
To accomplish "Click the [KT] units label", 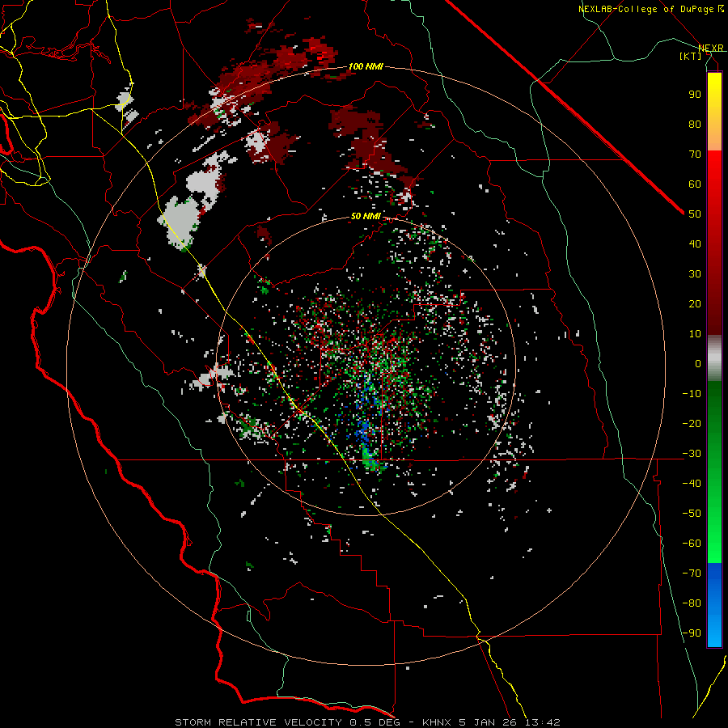I will pyautogui.click(x=691, y=56).
